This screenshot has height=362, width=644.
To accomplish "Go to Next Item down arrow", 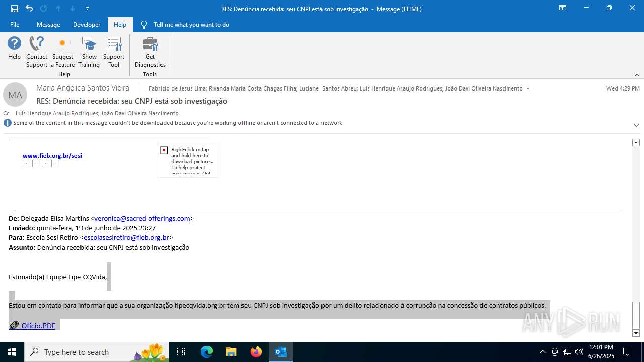I will tap(73, 9).
